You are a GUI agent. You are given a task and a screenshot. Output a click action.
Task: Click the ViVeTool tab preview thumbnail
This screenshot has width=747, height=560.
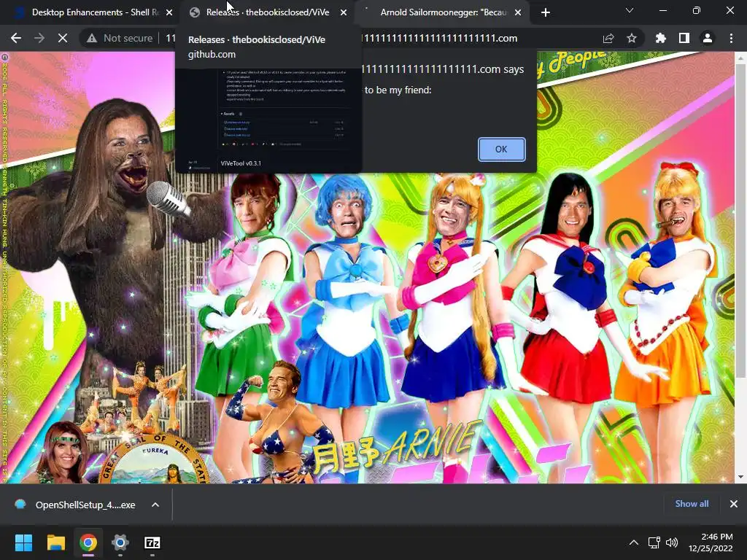tap(268, 119)
